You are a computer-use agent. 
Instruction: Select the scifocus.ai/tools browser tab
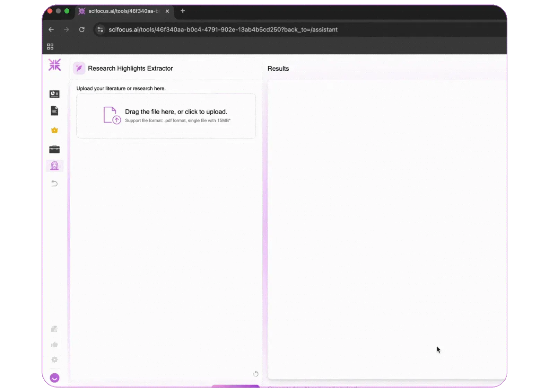tap(124, 11)
